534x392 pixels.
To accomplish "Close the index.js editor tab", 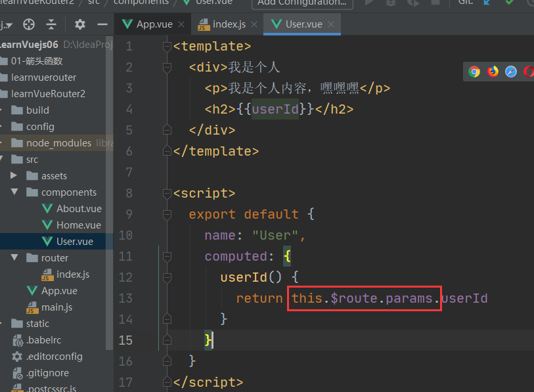I will [254, 24].
